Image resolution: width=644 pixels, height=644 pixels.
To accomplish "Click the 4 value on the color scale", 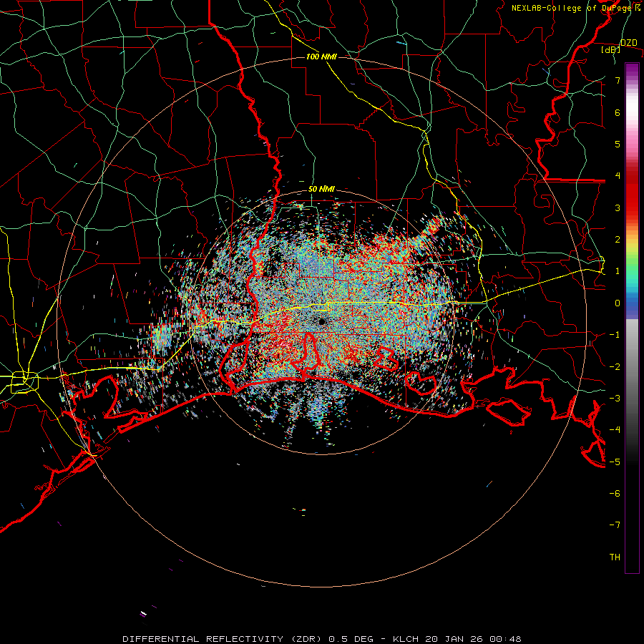I will pyautogui.click(x=618, y=176).
